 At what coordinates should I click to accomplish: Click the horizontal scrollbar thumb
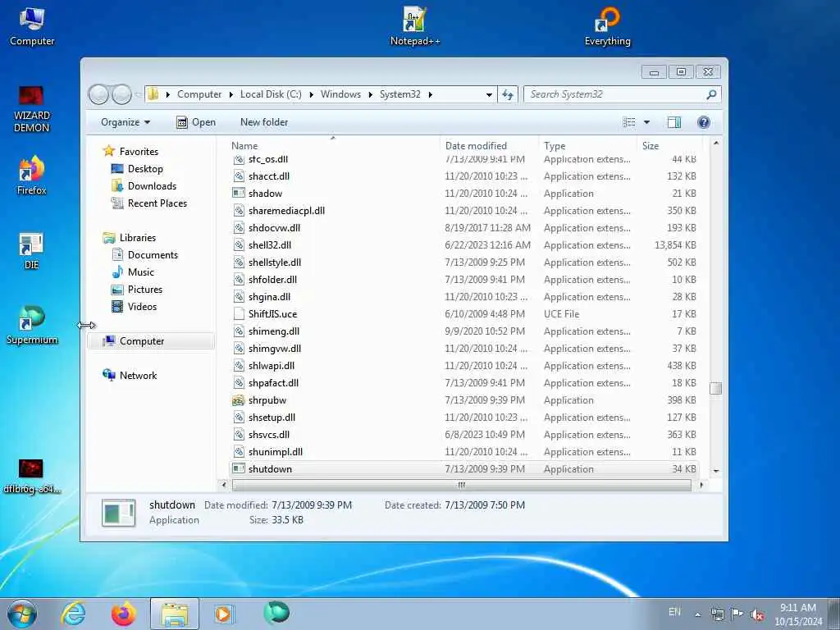click(x=461, y=486)
